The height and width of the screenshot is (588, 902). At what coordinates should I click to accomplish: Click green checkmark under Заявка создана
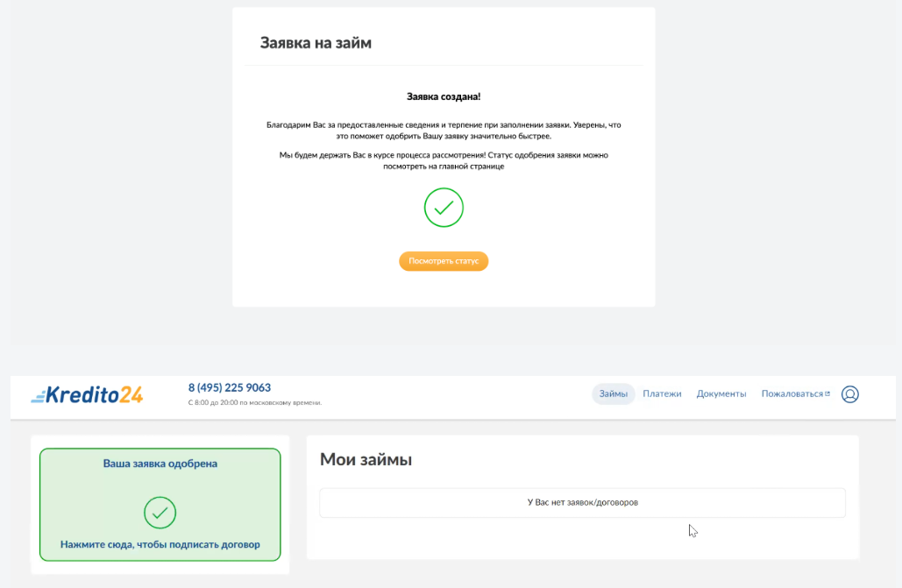pos(444,208)
